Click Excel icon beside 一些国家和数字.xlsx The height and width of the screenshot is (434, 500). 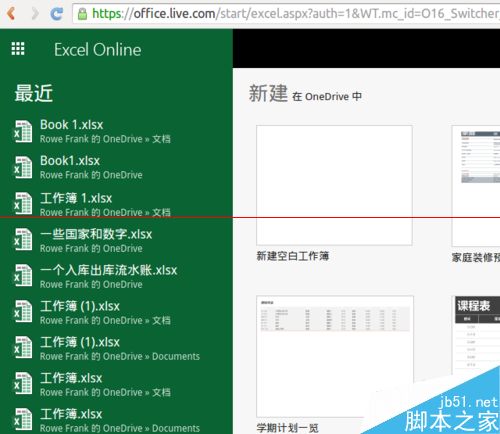click(23, 239)
